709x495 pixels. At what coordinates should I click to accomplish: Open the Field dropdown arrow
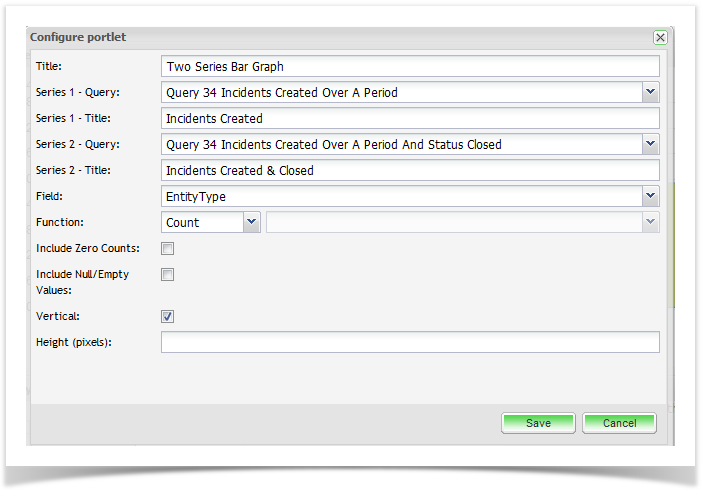click(x=650, y=197)
